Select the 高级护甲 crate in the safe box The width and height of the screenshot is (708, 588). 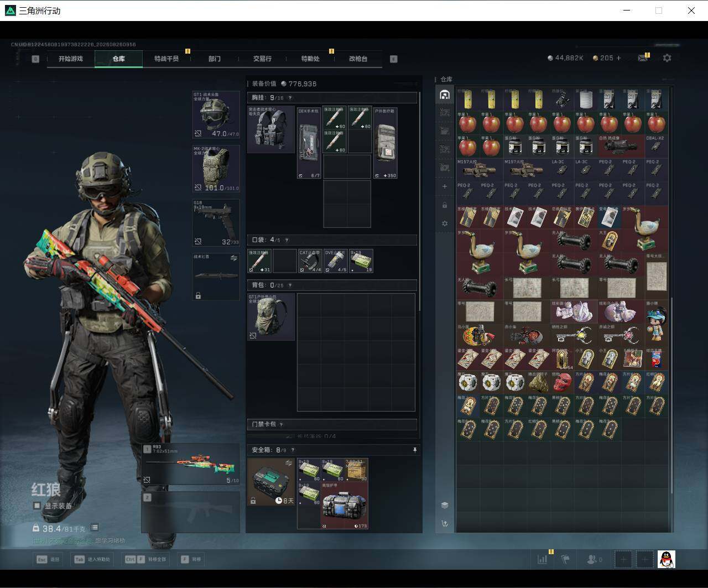[x=345, y=506]
